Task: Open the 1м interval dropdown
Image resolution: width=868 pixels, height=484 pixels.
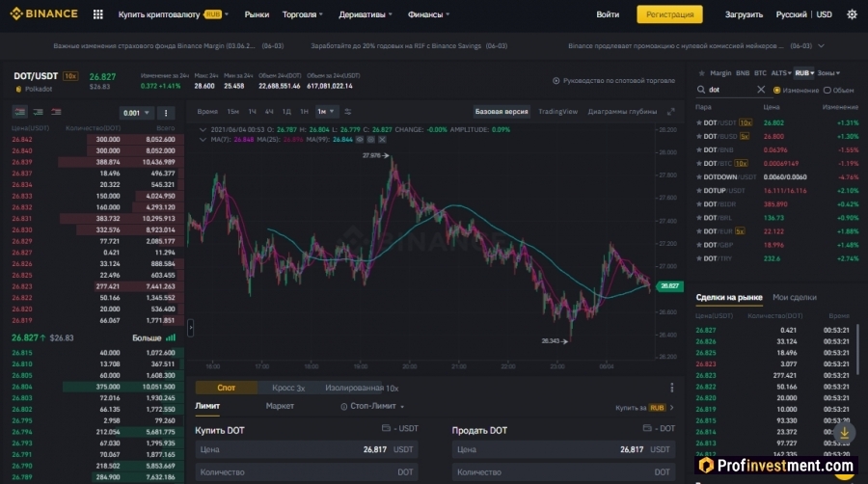Action: pyautogui.click(x=326, y=112)
